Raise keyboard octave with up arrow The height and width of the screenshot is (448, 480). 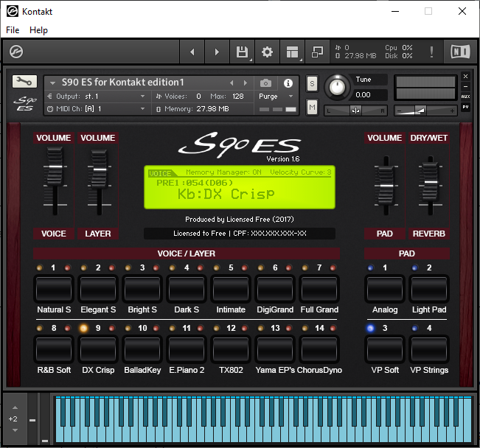15,407
